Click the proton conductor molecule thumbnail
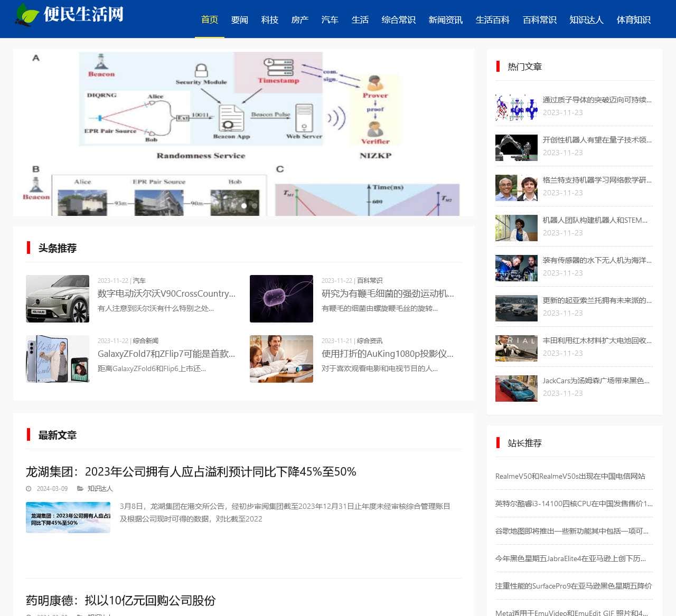The width and height of the screenshot is (676, 616). pos(517,108)
